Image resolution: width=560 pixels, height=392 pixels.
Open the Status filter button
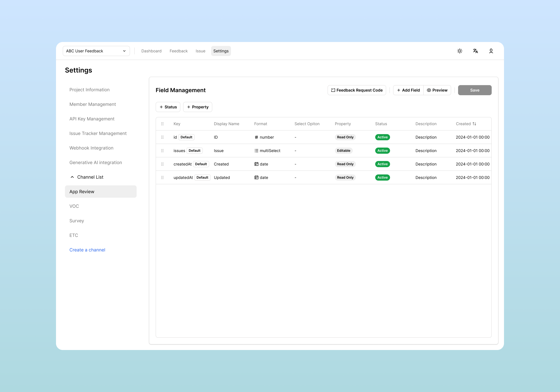pyautogui.click(x=168, y=107)
